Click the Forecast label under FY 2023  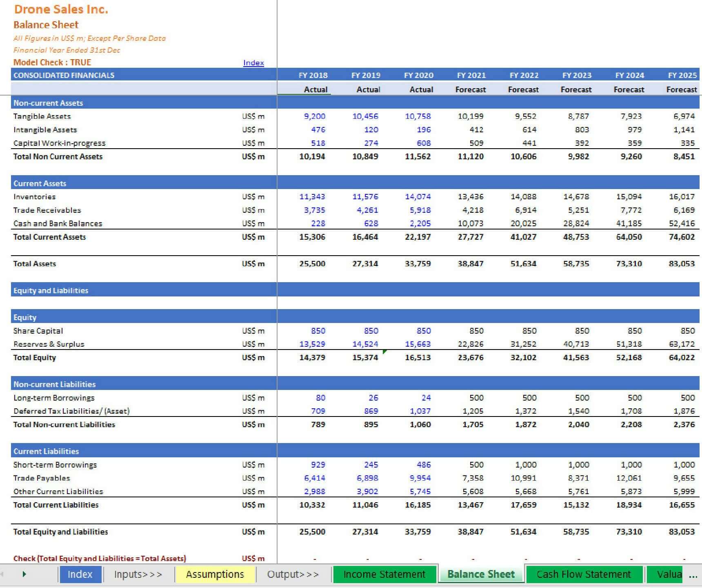(576, 89)
